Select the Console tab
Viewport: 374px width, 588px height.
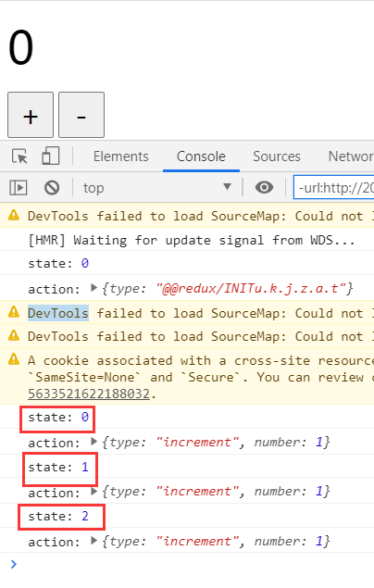(201, 156)
